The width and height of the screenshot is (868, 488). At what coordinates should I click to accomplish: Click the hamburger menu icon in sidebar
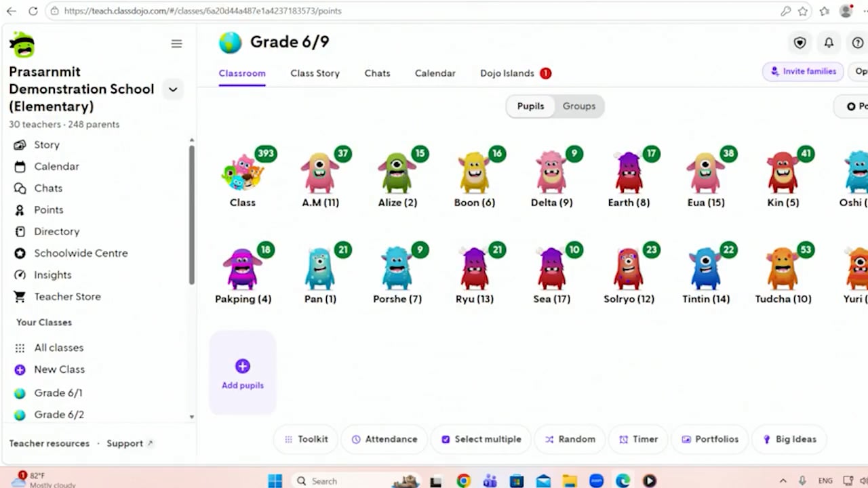[176, 44]
